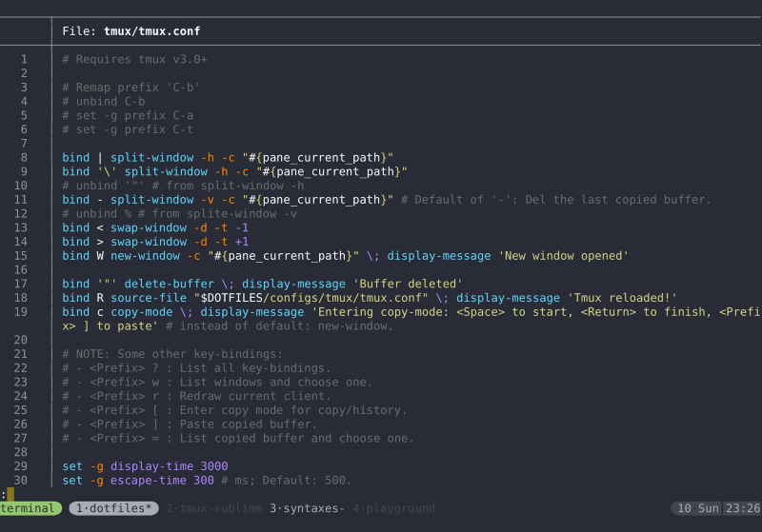This screenshot has width=762, height=532.
Task: Click 'Redraw current client.' comment line
Action: (197, 397)
